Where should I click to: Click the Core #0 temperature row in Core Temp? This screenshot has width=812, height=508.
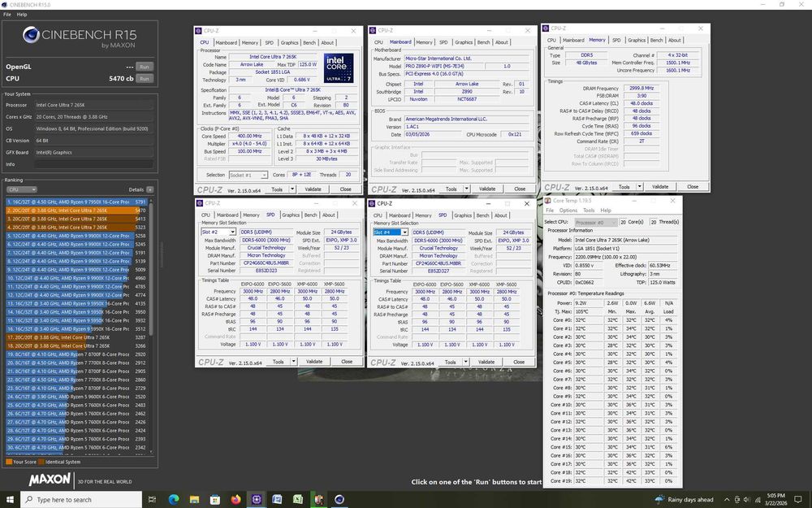tap(613, 320)
